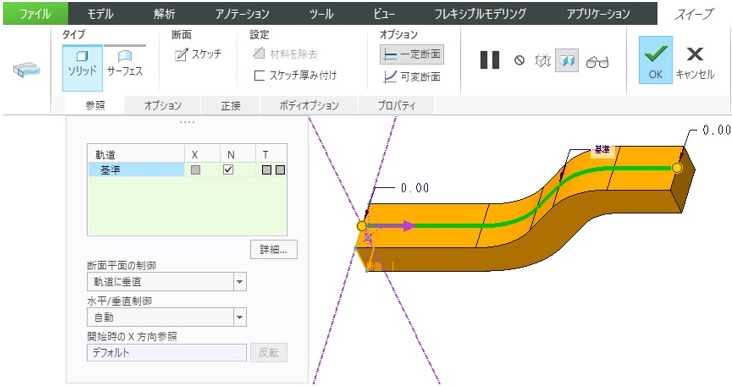
Task: Click the 開始時のX方向参照 field
Action: (167, 353)
